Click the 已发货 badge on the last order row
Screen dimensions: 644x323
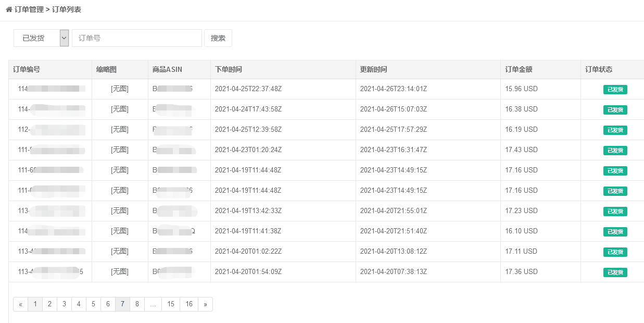(x=615, y=272)
